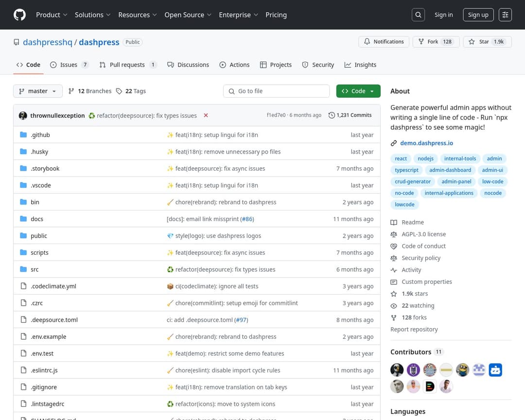Click the forks count fork icon
Viewport: 525px width, 420px height.
point(394,317)
